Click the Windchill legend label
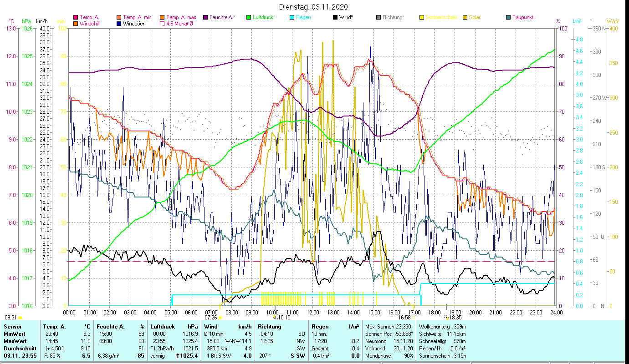Viewport: 629px width, 364px height. [x=90, y=24]
